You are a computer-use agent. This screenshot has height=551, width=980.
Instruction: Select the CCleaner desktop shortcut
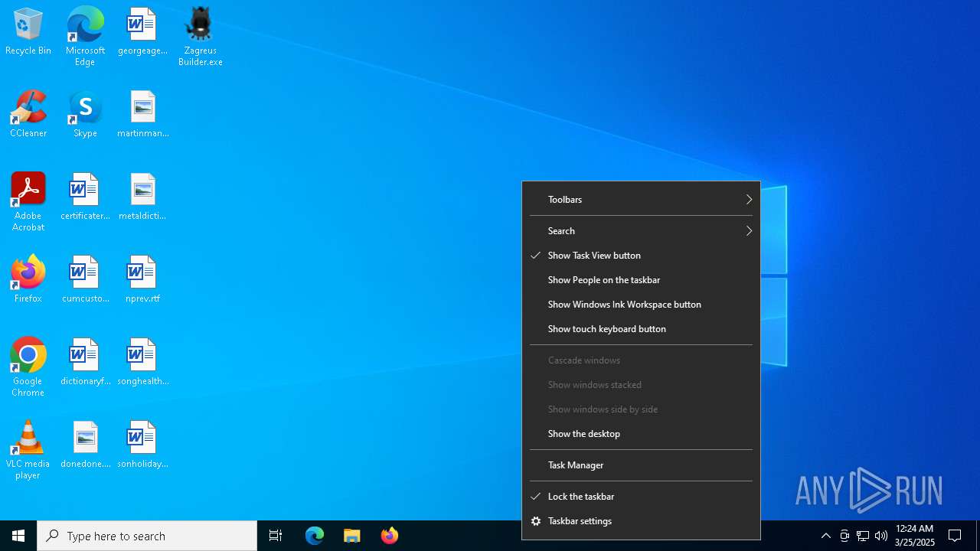pyautogui.click(x=28, y=115)
